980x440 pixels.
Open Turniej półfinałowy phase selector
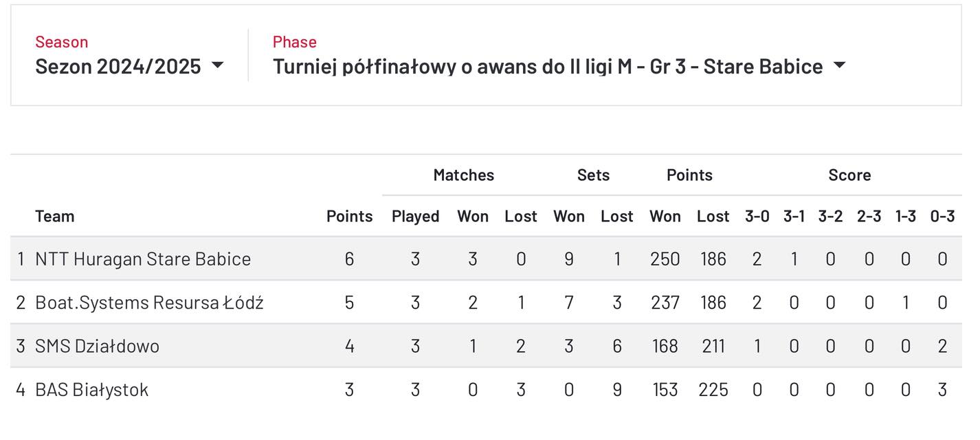pyautogui.click(x=548, y=67)
